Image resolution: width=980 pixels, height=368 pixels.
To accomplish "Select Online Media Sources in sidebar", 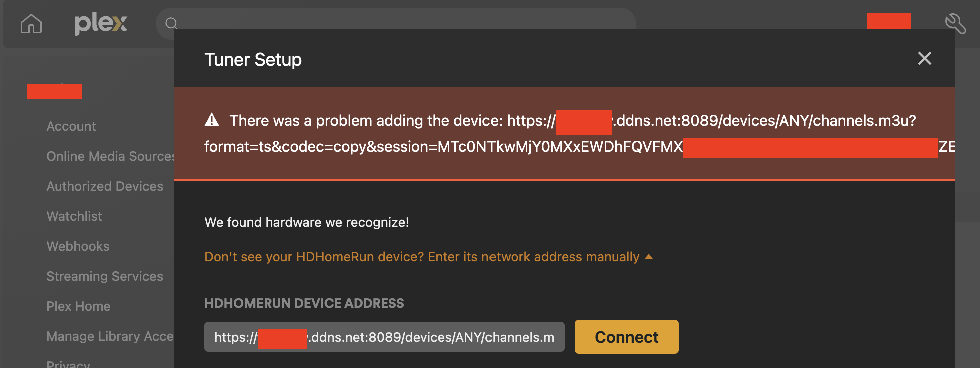I will coord(110,156).
